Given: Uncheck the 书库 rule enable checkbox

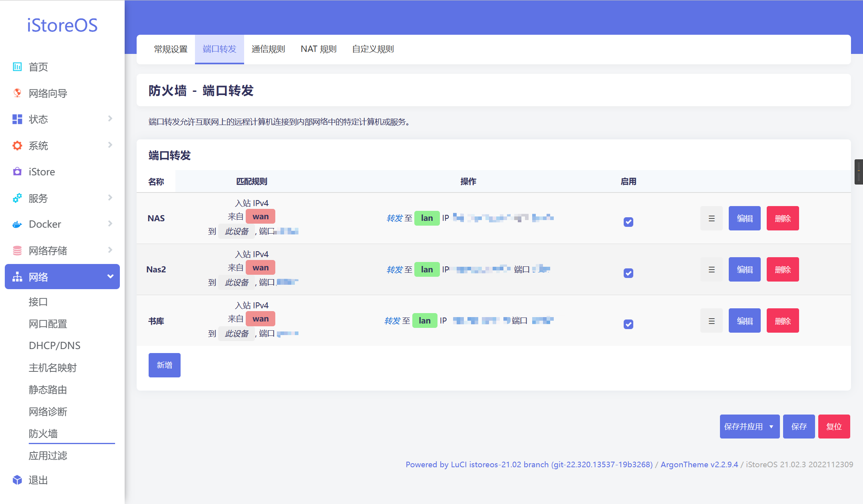Looking at the screenshot, I should pyautogui.click(x=628, y=324).
